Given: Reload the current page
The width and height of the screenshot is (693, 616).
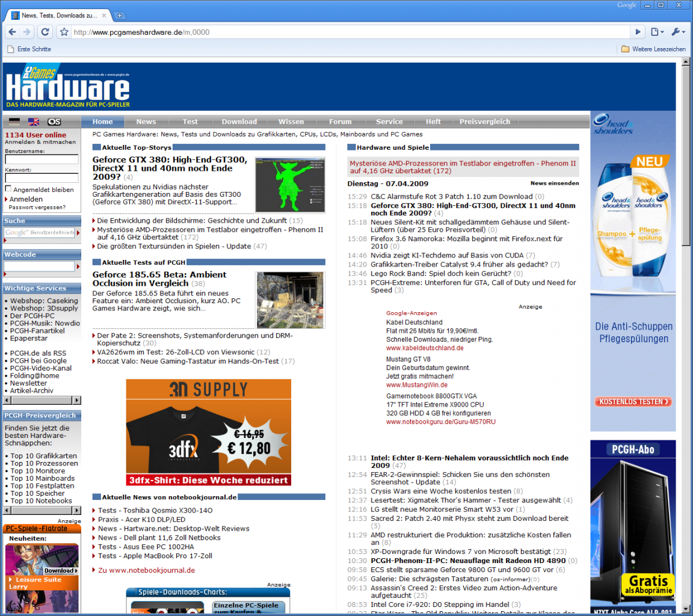Looking at the screenshot, I should coord(45,32).
